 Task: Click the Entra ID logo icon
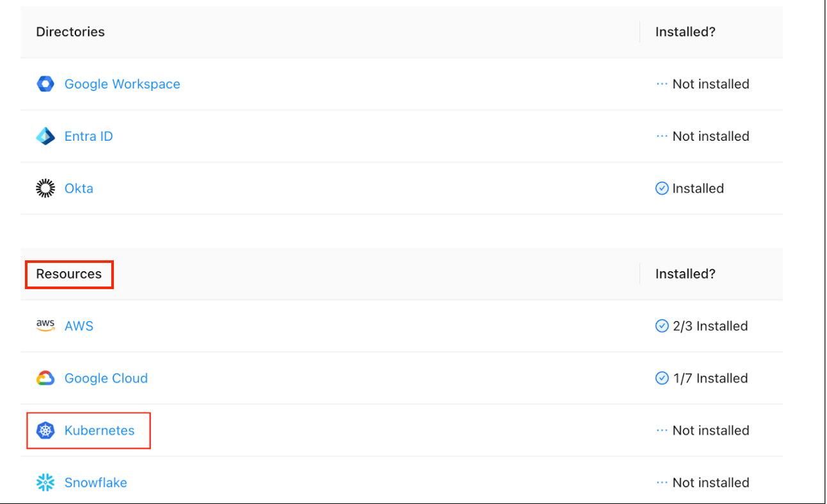pyautogui.click(x=45, y=136)
